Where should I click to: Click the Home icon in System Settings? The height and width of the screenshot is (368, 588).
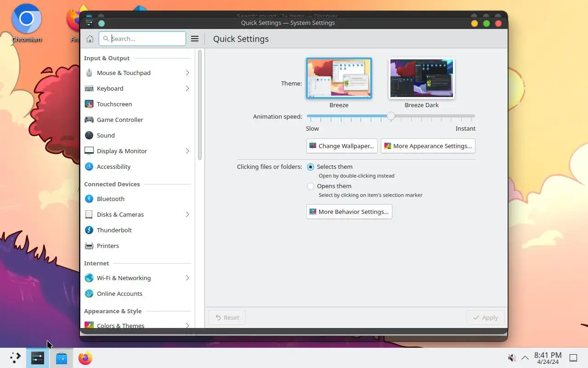coord(90,39)
